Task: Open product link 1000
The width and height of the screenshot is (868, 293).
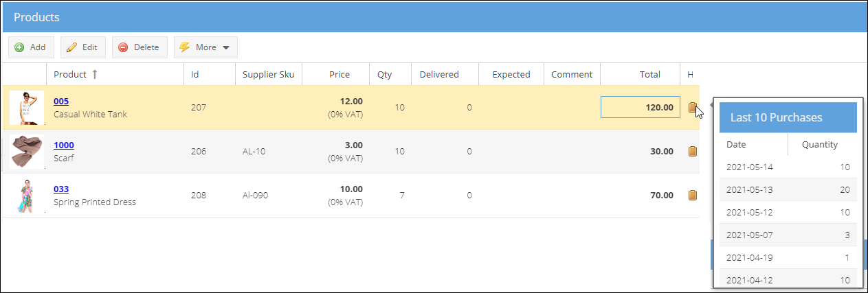Action: pyautogui.click(x=64, y=145)
